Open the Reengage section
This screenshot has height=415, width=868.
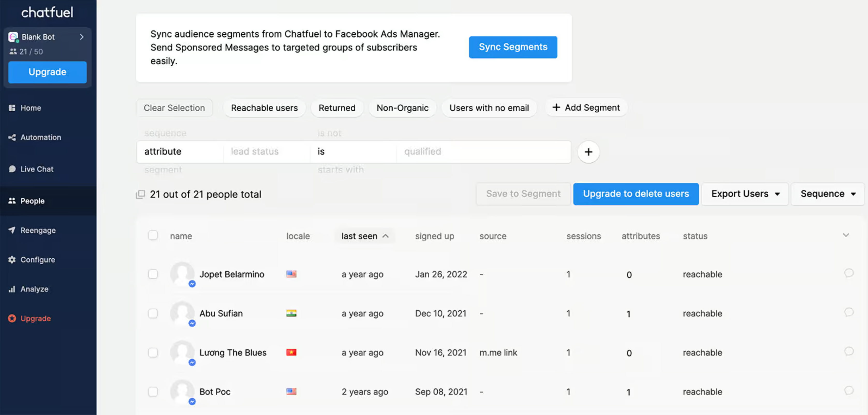click(37, 230)
